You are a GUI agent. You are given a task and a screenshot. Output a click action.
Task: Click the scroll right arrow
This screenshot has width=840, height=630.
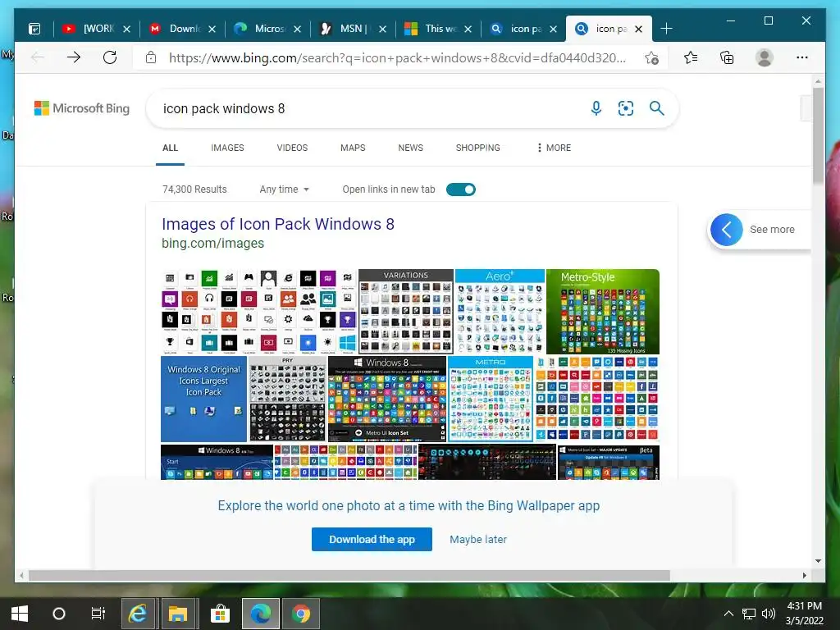click(804, 575)
